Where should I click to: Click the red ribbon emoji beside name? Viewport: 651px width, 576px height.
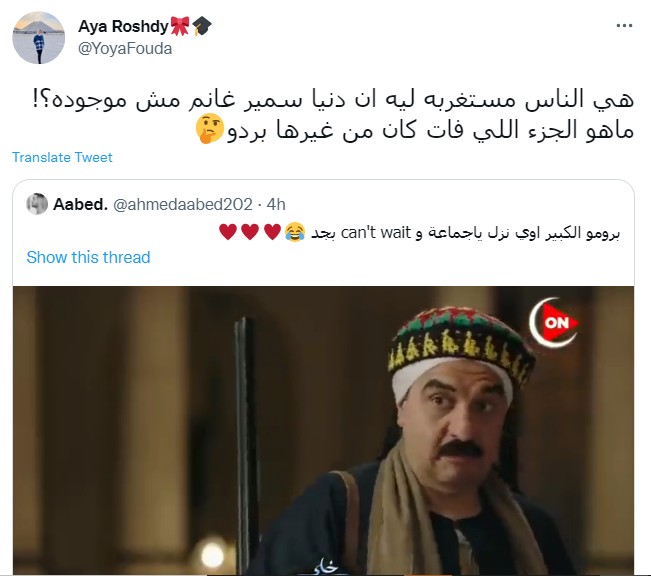click(180, 26)
